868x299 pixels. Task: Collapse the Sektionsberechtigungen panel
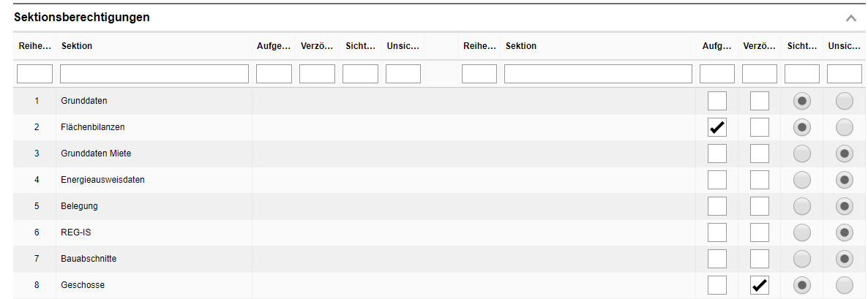click(850, 18)
